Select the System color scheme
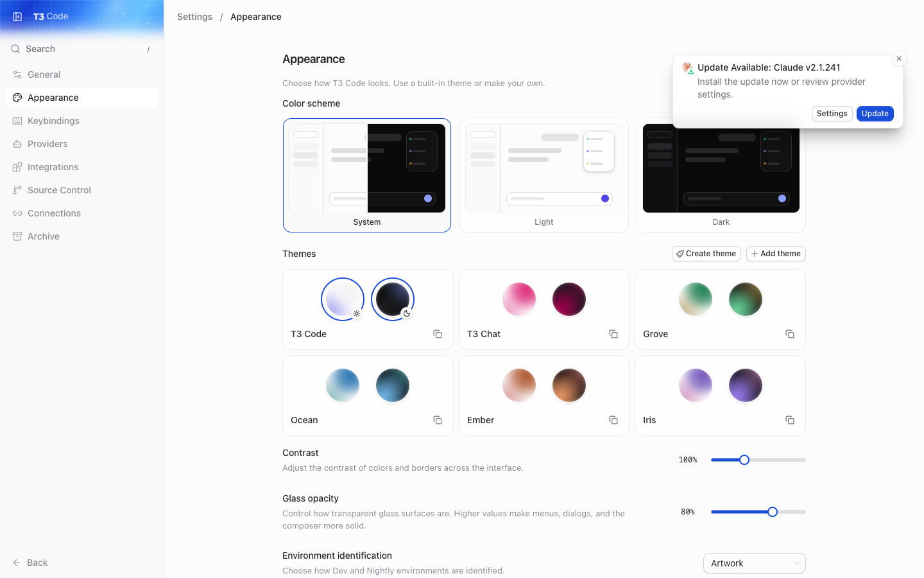The image size is (924, 578). 367,175
